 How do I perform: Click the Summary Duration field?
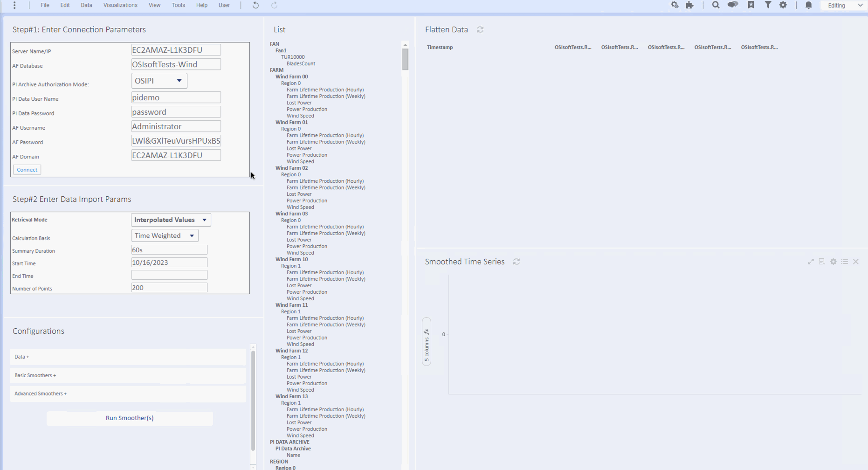point(169,250)
